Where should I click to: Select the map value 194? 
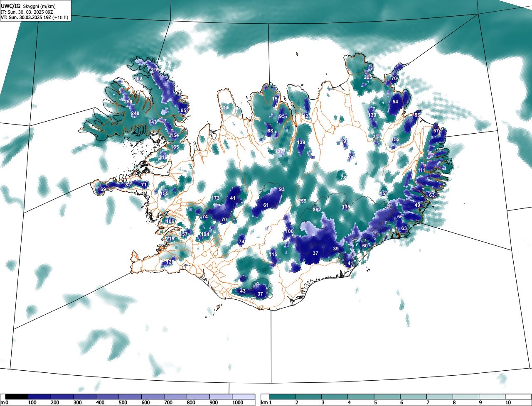coord(205,235)
